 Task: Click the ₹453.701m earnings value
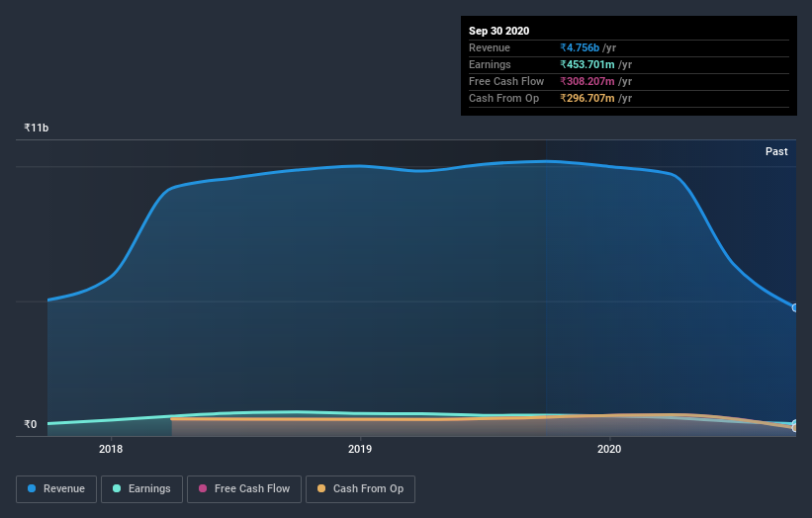tap(587, 64)
